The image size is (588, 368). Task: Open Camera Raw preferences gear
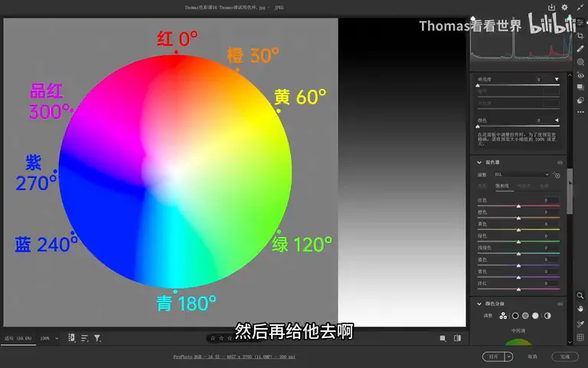(x=564, y=8)
